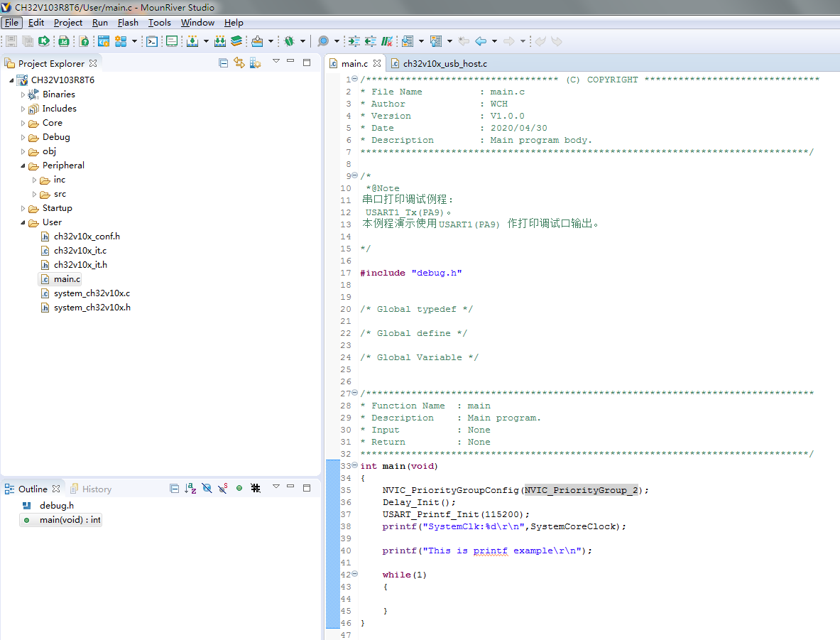Click the Collapse All icon in Project Explorer
The width and height of the screenshot is (840, 640).
pyautogui.click(x=224, y=63)
